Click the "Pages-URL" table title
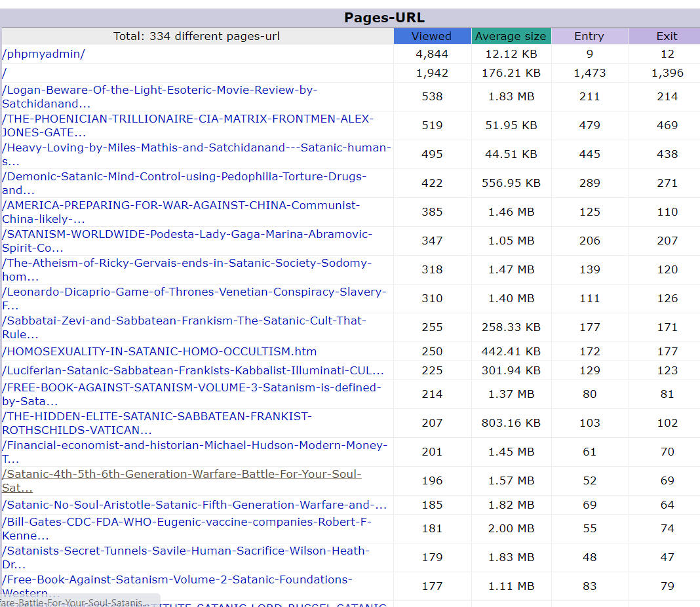 384,18
